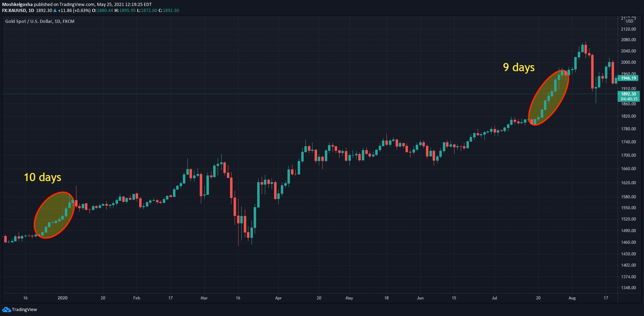644x316 pixels.
Task: Click the 1740.00 price axis label
Action: [628, 142]
